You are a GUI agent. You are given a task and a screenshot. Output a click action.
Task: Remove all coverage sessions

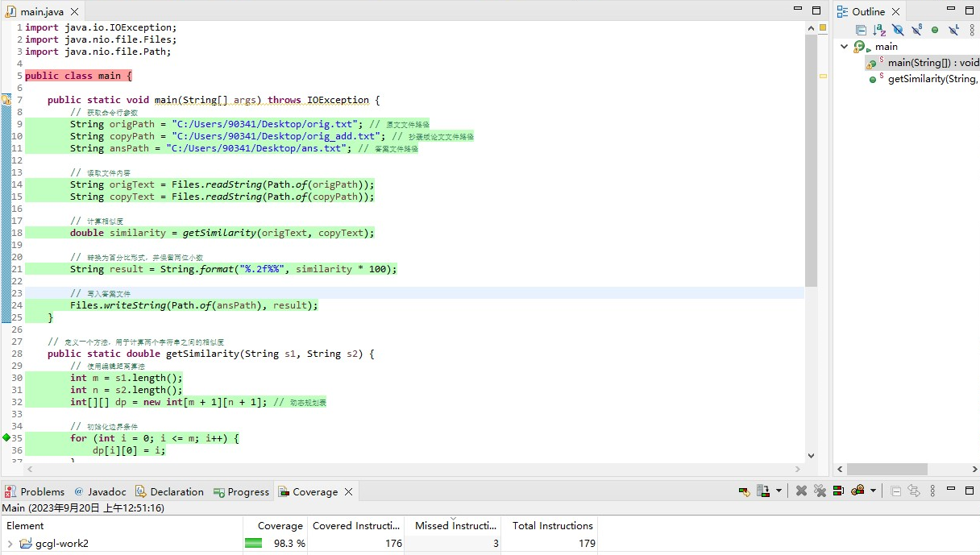[x=820, y=491]
